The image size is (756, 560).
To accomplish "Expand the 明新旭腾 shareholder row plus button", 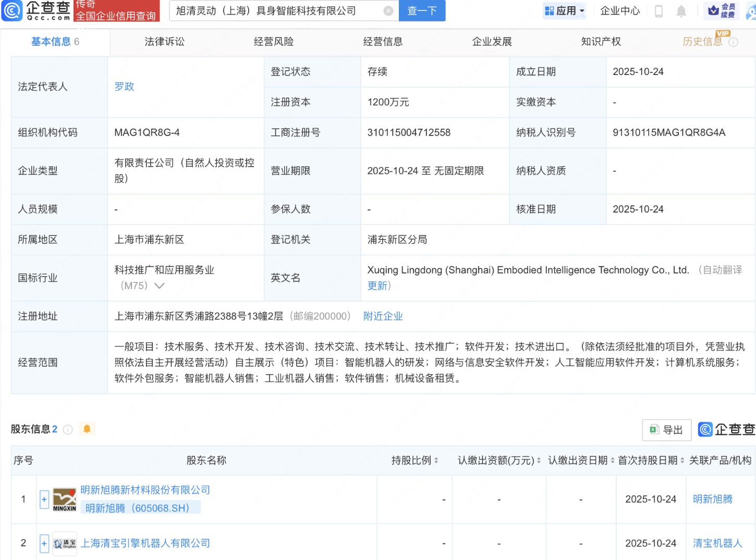I will tap(44, 500).
